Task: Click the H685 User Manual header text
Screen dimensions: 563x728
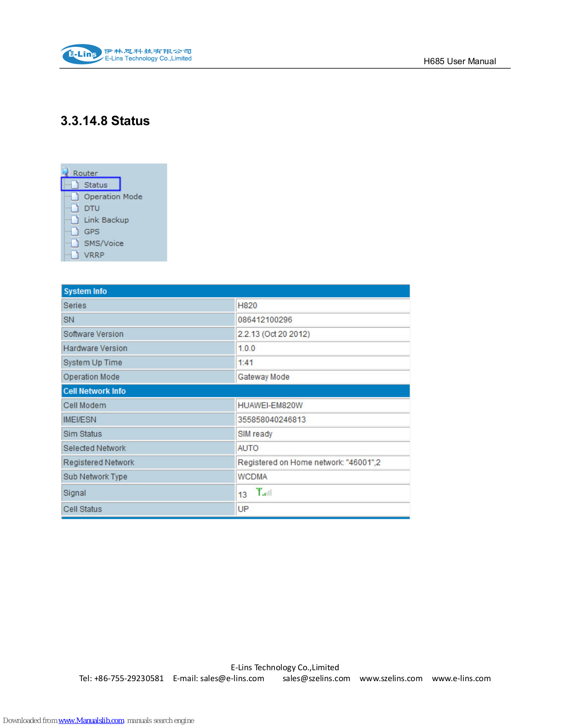Action: (460, 61)
